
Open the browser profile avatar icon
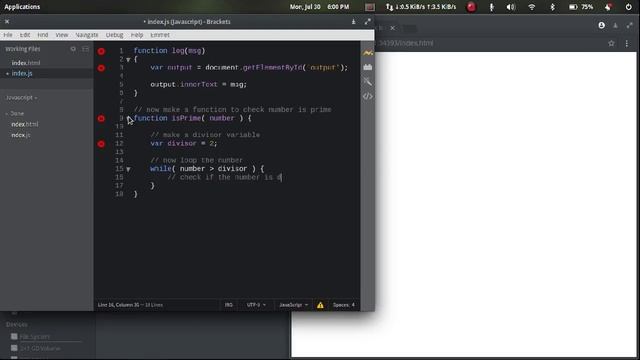pyautogui.click(x=602, y=25)
